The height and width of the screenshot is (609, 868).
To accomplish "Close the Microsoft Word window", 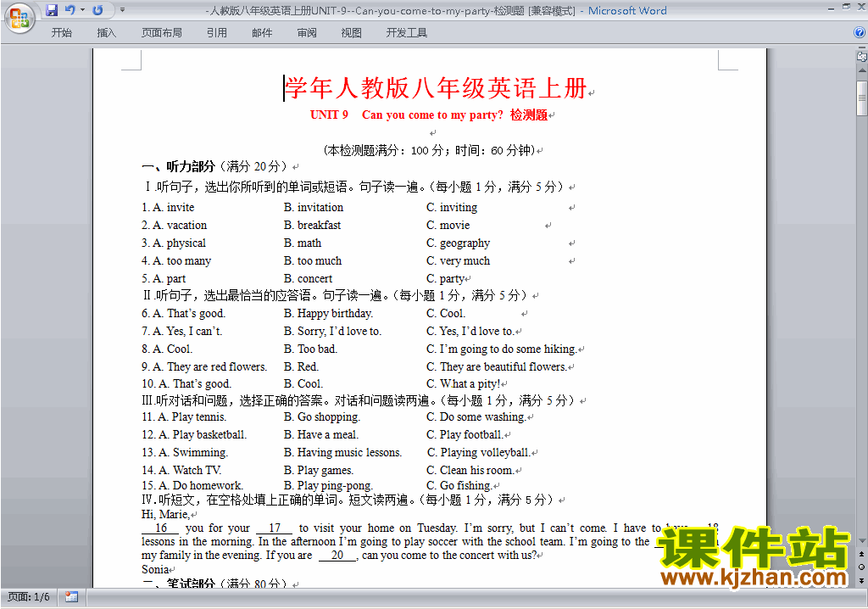I will point(861,7).
